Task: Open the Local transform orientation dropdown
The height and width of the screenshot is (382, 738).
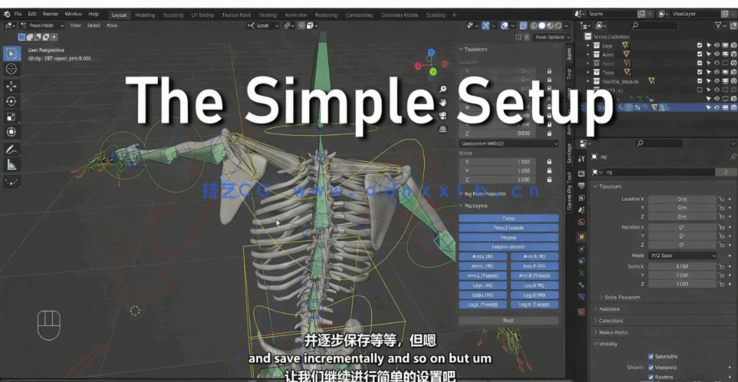Action: (x=263, y=26)
